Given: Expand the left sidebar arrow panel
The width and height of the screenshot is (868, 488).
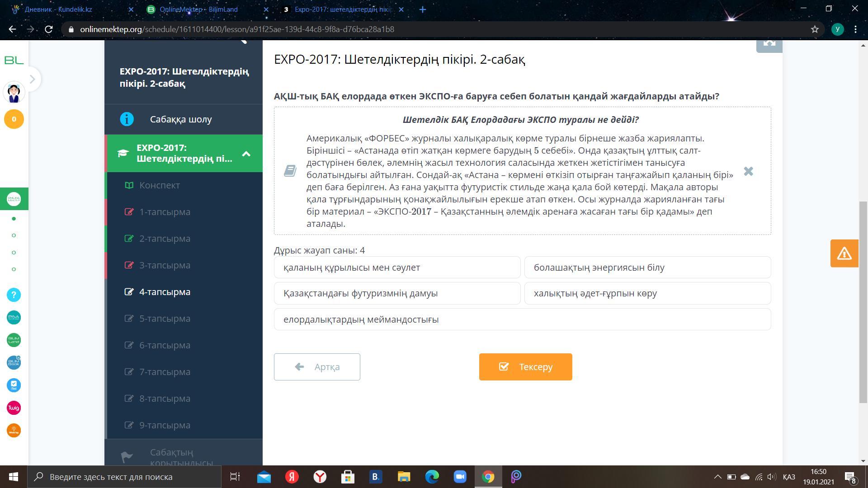Looking at the screenshot, I should 32,80.
